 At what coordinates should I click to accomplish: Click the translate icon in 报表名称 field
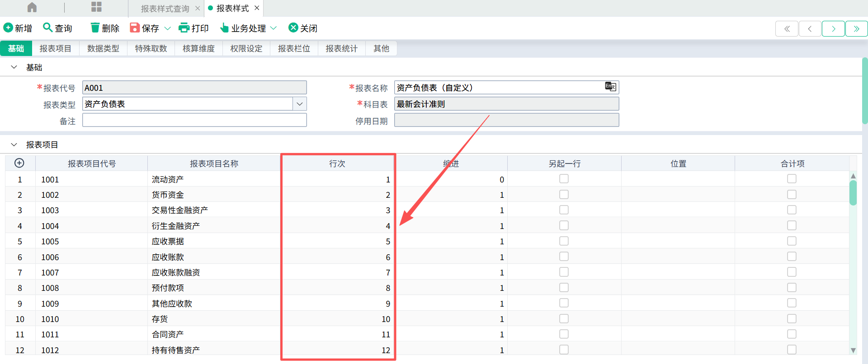610,86
